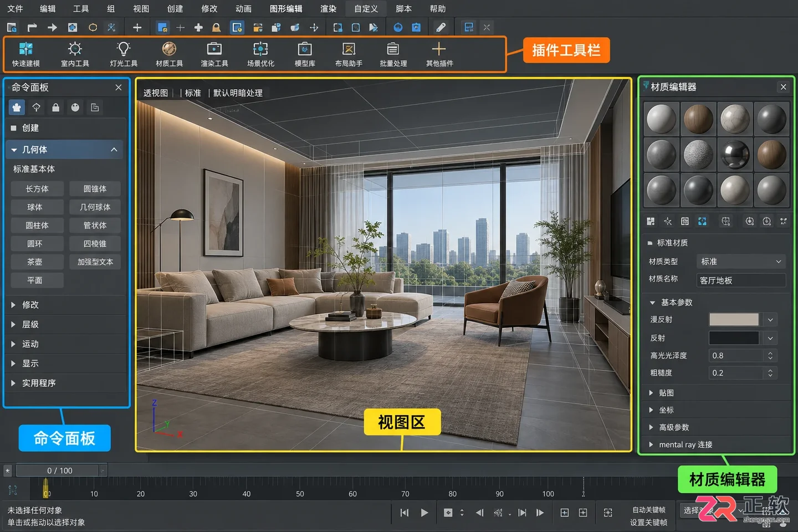Screen dimensions: 798x532
Task: Select the glossy black reflective material sphere
Action: click(x=735, y=154)
